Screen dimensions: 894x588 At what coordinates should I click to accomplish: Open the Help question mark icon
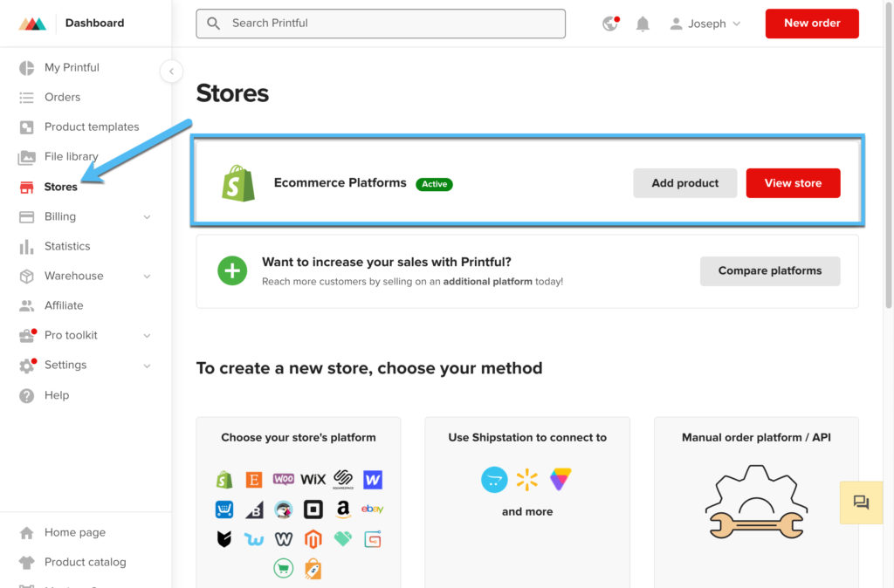coord(27,395)
